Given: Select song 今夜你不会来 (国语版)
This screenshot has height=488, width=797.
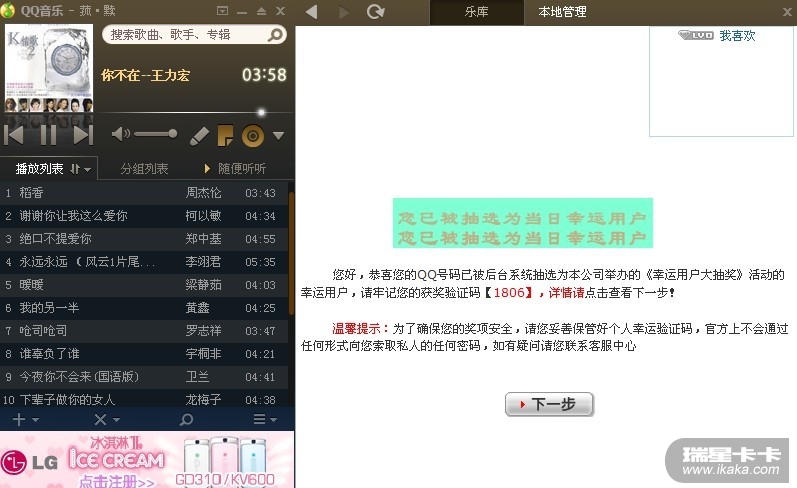Looking at the screenshot, I should pyautogui.click(x=144, y=377).
